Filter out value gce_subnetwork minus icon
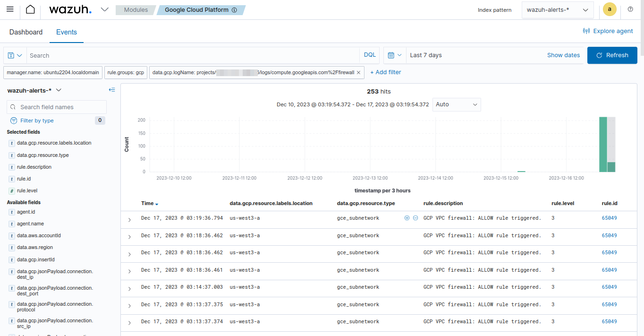Image resolution: width=644 pixels, height=336 pixels. 415,218
